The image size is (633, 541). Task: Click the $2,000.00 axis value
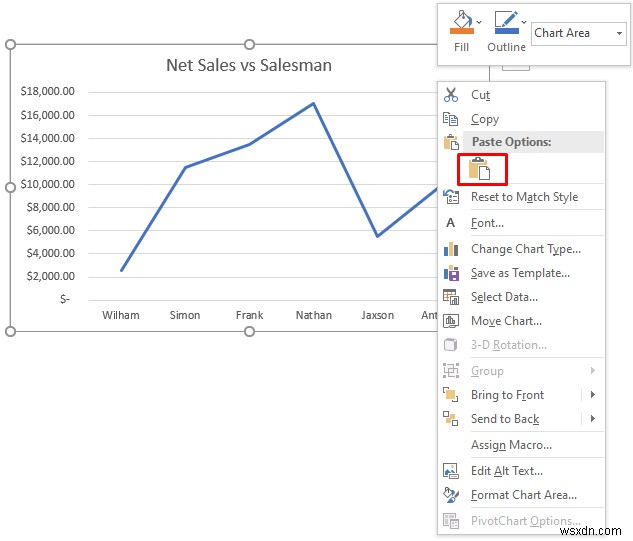pyautogui.click(x=50, y=277)
